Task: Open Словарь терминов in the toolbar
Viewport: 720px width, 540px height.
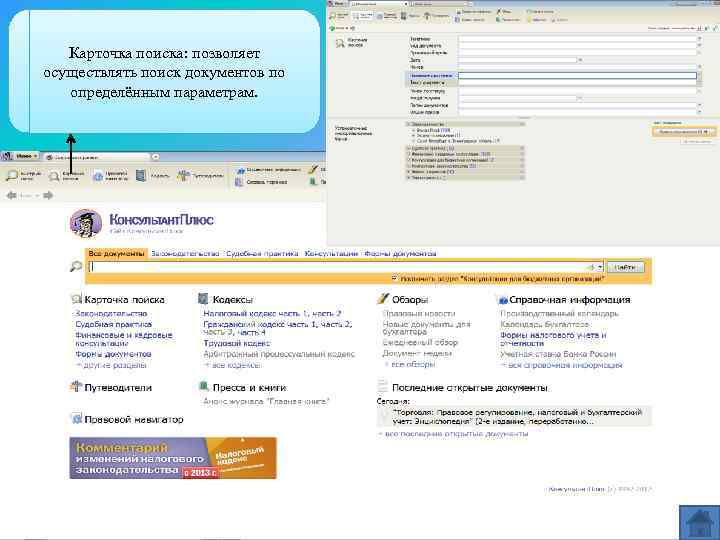Action: [262, 182]
